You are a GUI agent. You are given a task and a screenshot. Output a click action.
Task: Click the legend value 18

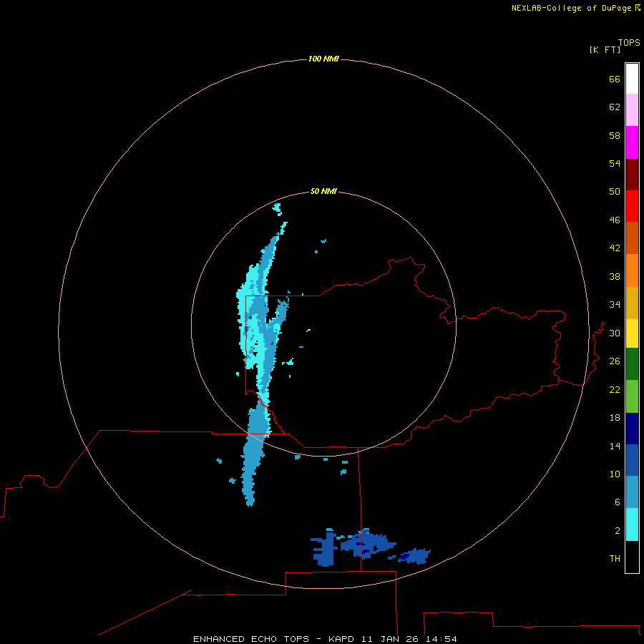(x=615, y=418)
